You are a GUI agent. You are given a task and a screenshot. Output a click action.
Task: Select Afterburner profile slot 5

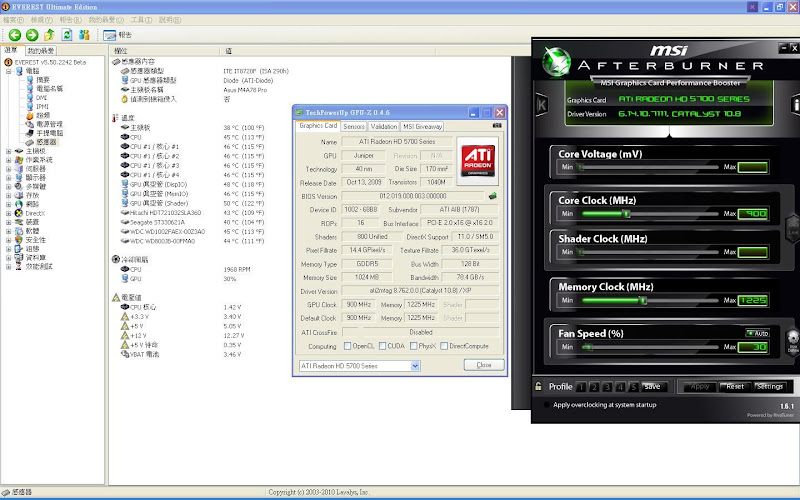(x=633, y=387)
